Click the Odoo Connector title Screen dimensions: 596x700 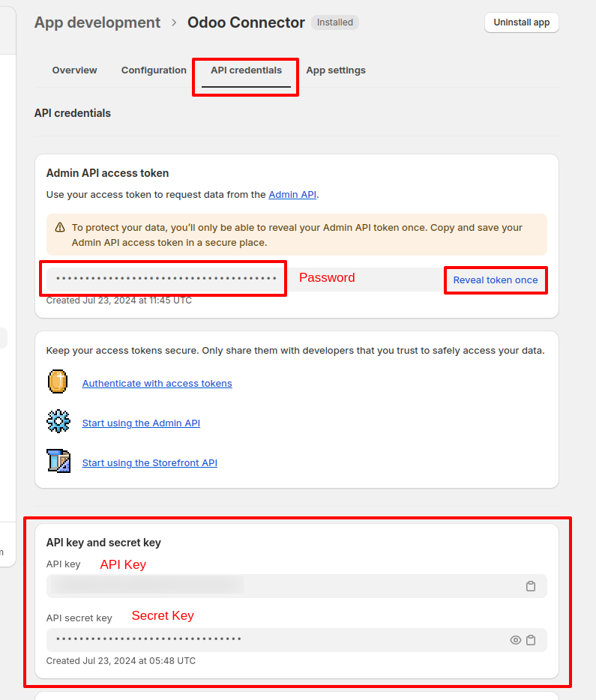point(246,22)
